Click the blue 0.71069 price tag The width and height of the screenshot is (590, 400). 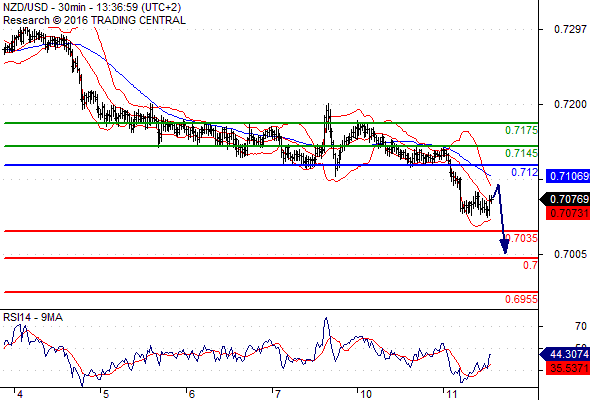point(568,176)
